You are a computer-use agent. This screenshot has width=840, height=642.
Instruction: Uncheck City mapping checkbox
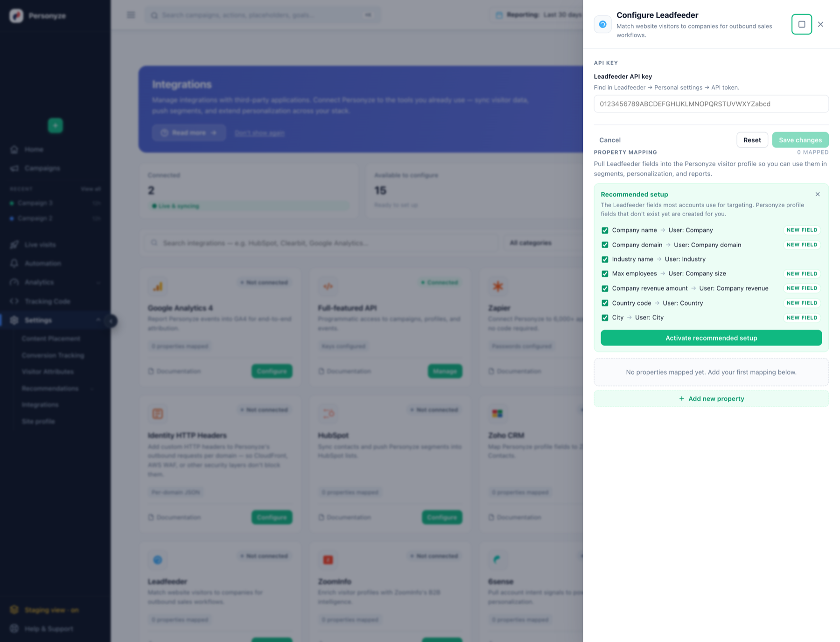pos(605,317)
